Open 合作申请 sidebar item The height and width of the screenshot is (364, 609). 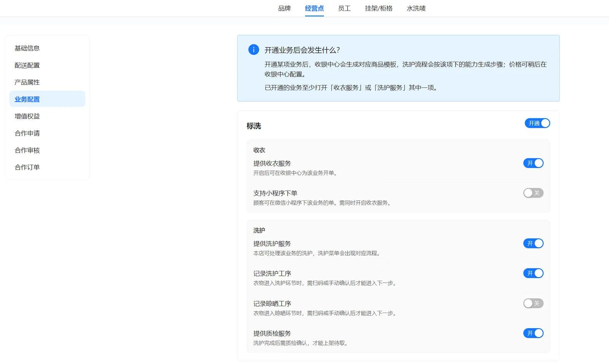click(47, 133)
